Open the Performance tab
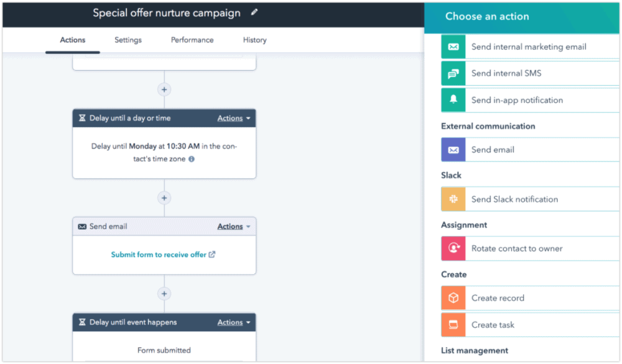This screenshot has height=364, width=622. [x=192, y=40]
